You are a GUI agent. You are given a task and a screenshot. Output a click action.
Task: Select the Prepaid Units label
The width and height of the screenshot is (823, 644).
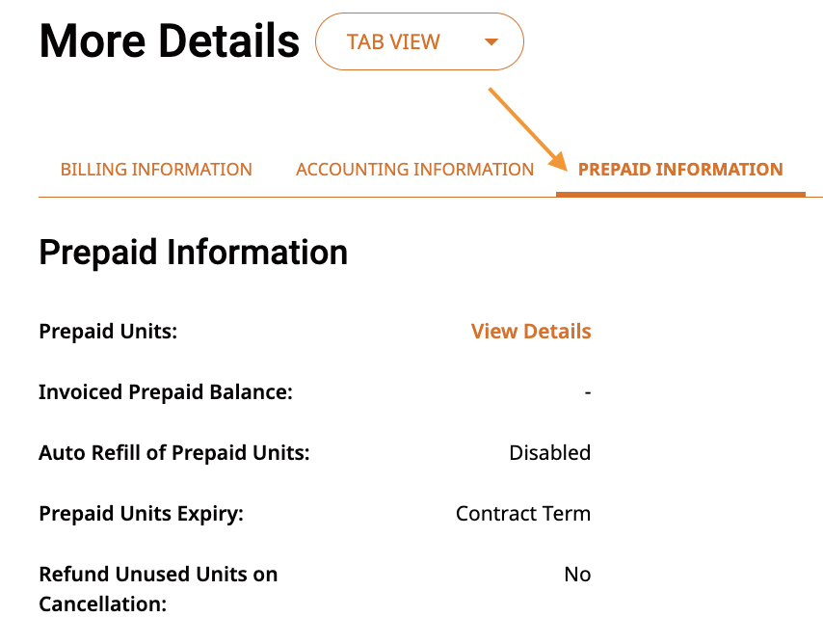tap(108, 332)
